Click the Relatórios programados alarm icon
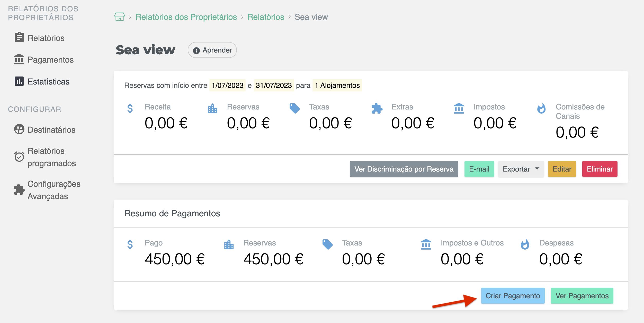The height and width of the screenshot is (323, 644). pyautogui.click(x=19, y=157)
